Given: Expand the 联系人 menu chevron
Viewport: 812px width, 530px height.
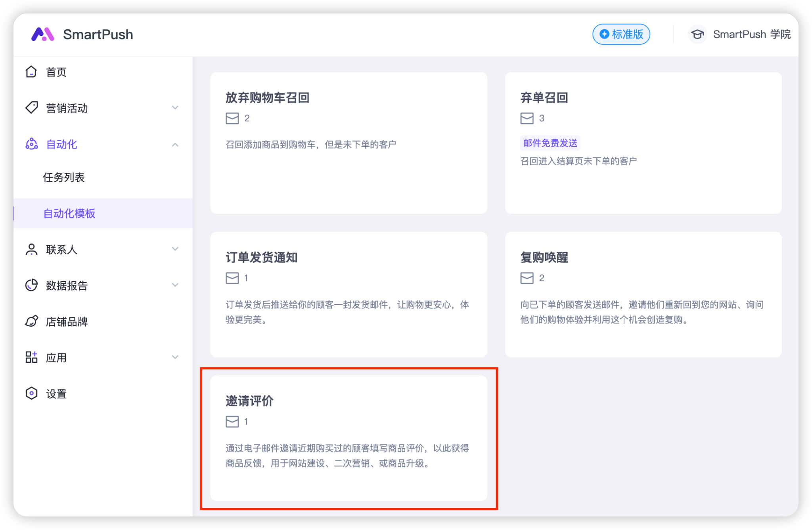Looking at the screenshot, I should click(175, 249).
